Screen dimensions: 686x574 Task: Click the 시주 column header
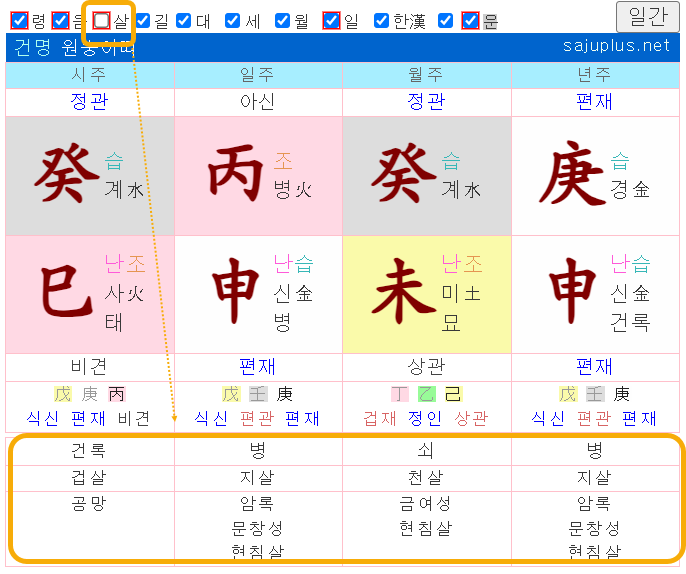tap(89, 76)
